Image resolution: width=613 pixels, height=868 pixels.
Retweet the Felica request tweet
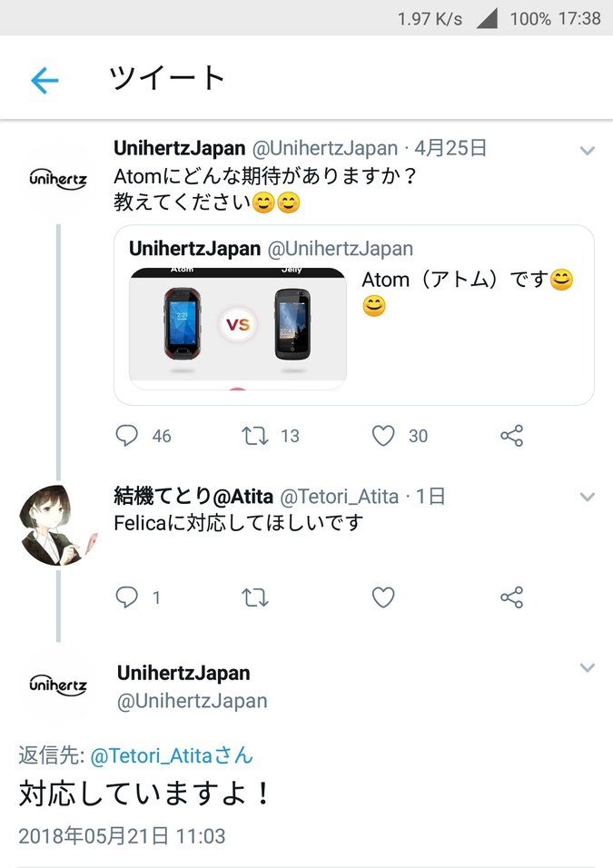tap(254, 597)
